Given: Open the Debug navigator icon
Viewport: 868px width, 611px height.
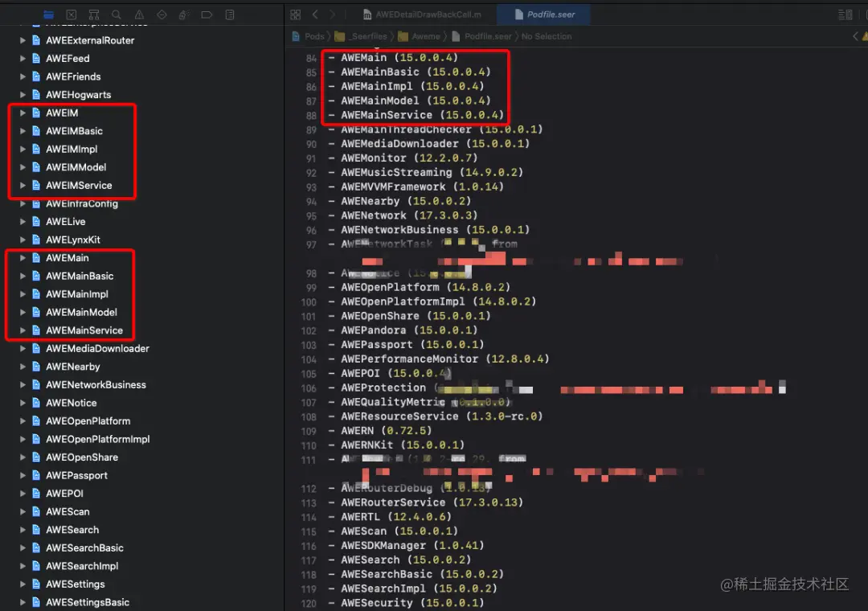Looking at the screenshot, I should click(184, 15).
